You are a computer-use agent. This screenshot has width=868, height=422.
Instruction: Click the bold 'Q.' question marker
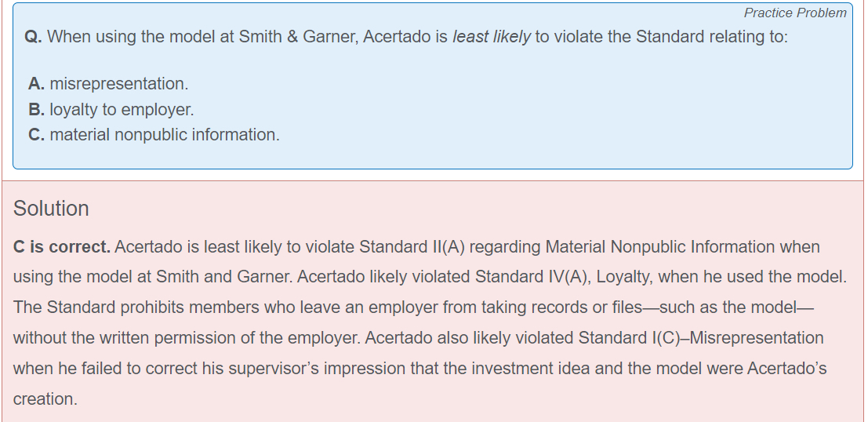pos(34,38)
